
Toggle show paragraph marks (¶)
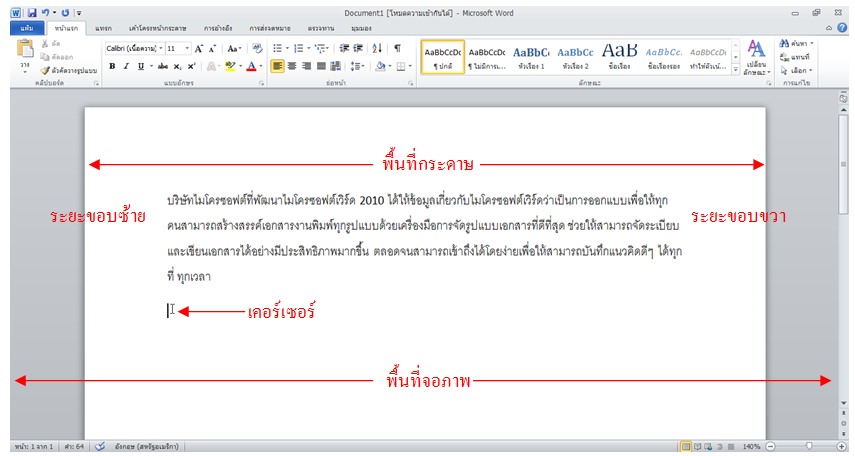click(397, 48)
